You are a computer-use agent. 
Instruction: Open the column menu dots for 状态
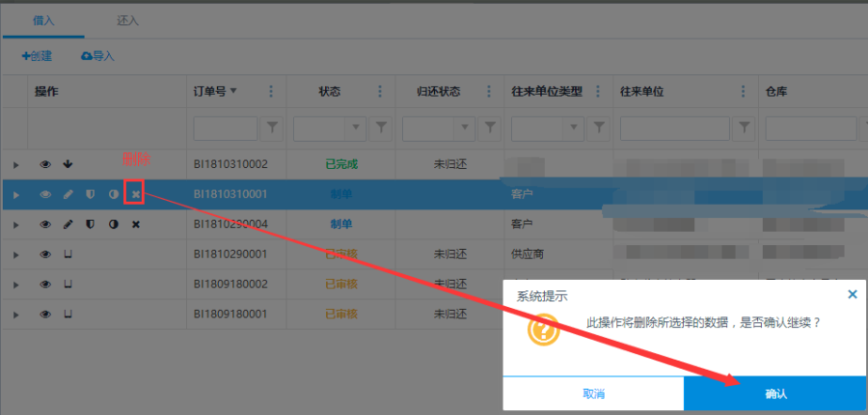(380, 92)
